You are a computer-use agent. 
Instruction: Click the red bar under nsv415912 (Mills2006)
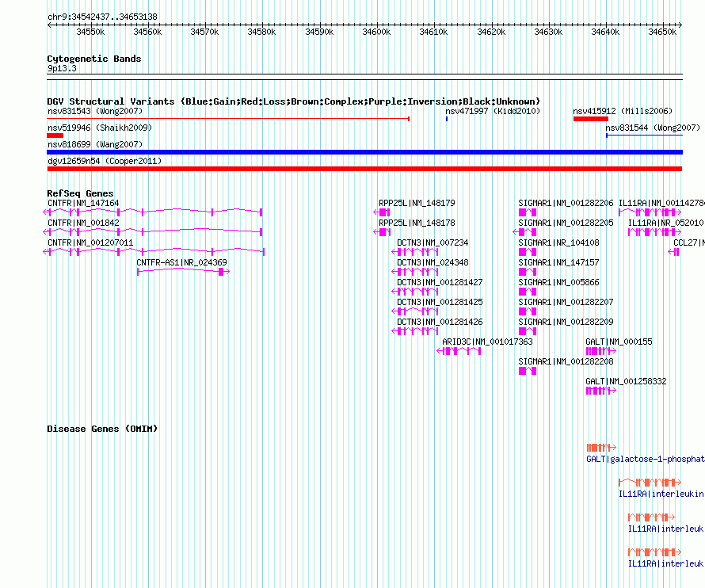(591, 119)
